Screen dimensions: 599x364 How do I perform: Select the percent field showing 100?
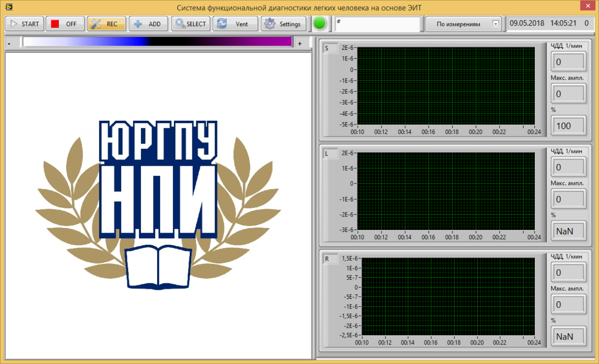[x=568, y=125]
